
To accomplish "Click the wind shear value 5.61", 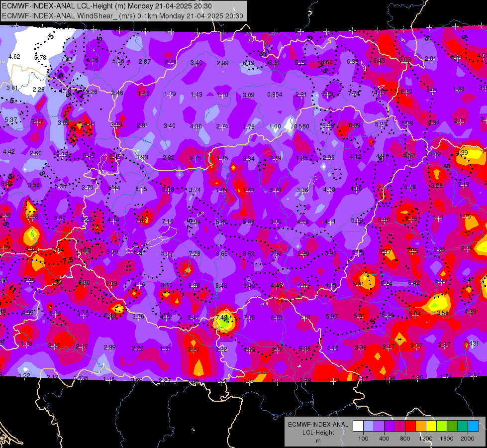I will click(x=358, y=284).
